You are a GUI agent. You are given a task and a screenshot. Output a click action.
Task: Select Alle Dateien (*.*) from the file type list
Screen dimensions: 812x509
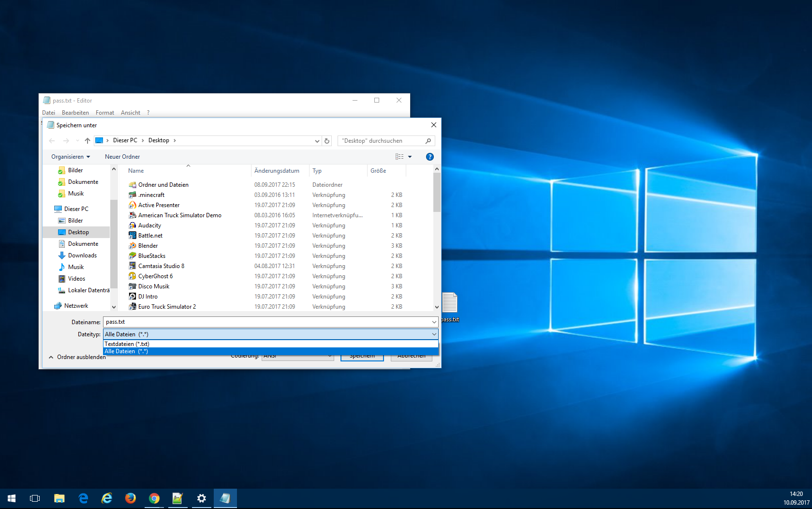(271, 351)
